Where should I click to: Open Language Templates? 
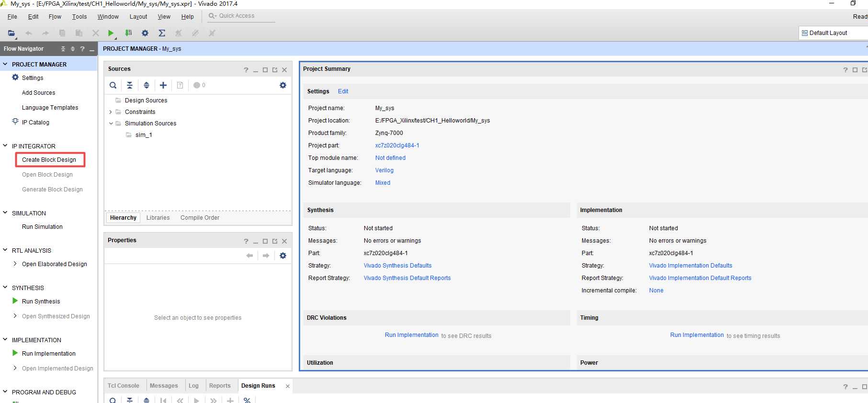pos(50,108)
